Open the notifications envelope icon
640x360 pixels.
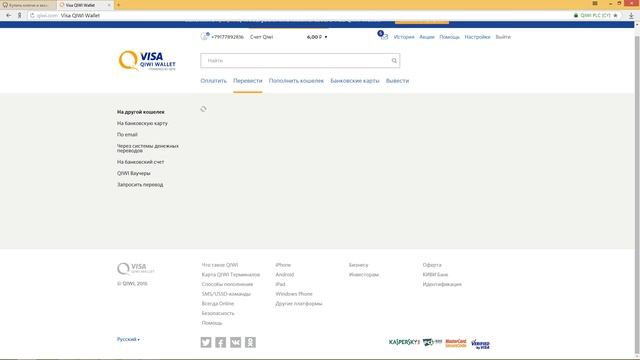(x=384, y=36)
